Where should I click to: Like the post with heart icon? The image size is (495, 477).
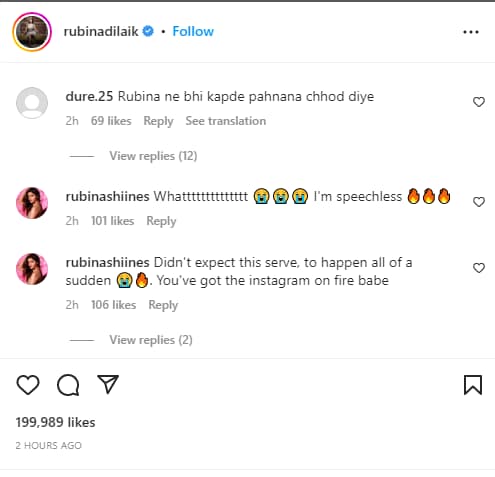tap(28, 385)
